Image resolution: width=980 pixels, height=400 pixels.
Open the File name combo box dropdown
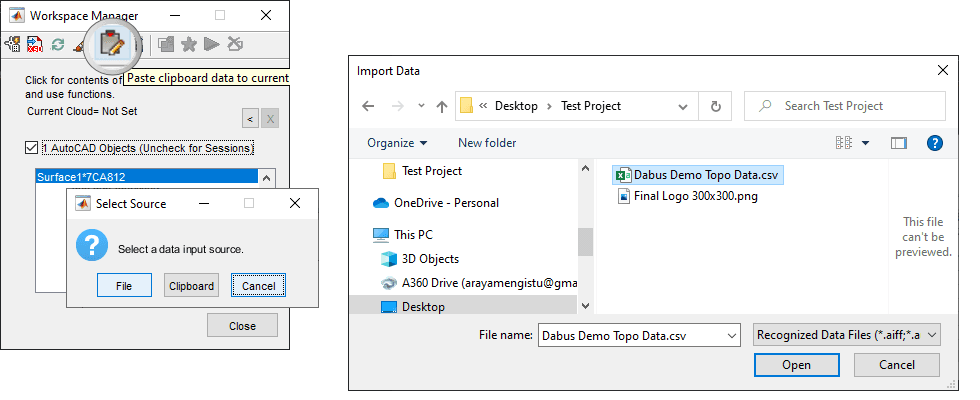click(732, 336)
